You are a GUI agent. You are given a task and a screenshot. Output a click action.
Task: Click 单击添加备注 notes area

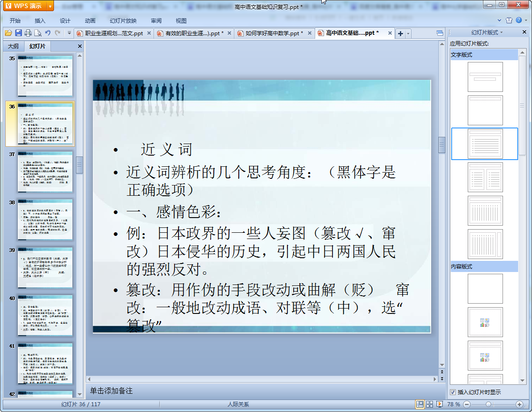pyautogui.click(x=111, y=391)
